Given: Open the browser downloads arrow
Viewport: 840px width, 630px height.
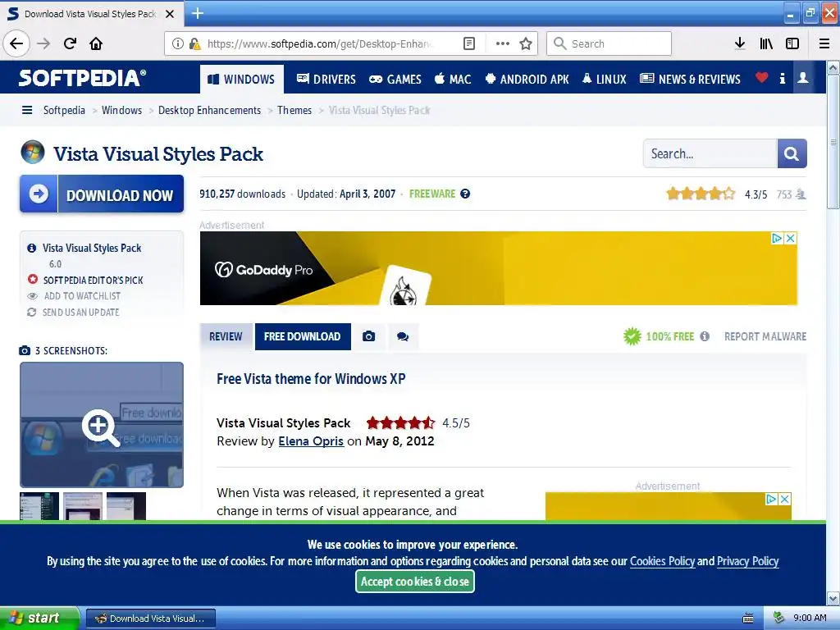Looking at the screenshot, I should tap(740, 43).
